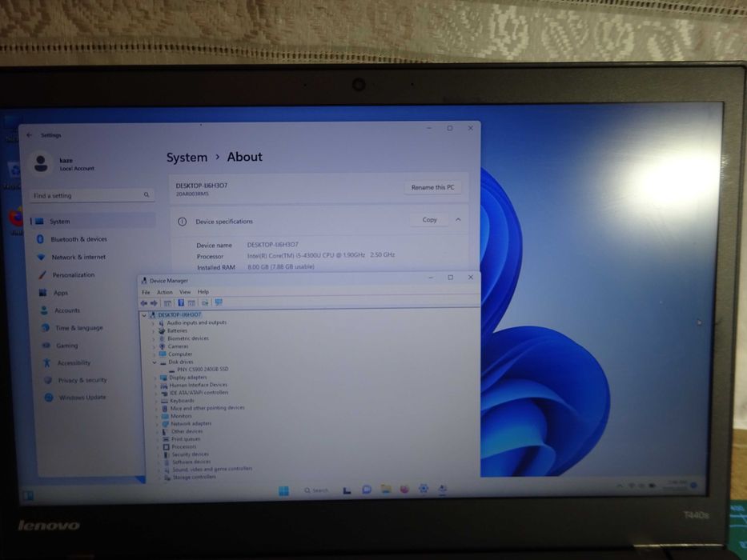Select PNY CS900 240GB SSD device
The height and width of the screenshot is (560, 747).
pyautogui.click(x=203, y=369)
